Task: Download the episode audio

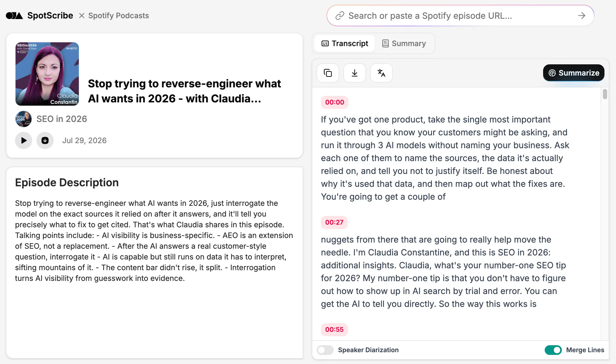Action: (x=45, y=140)
